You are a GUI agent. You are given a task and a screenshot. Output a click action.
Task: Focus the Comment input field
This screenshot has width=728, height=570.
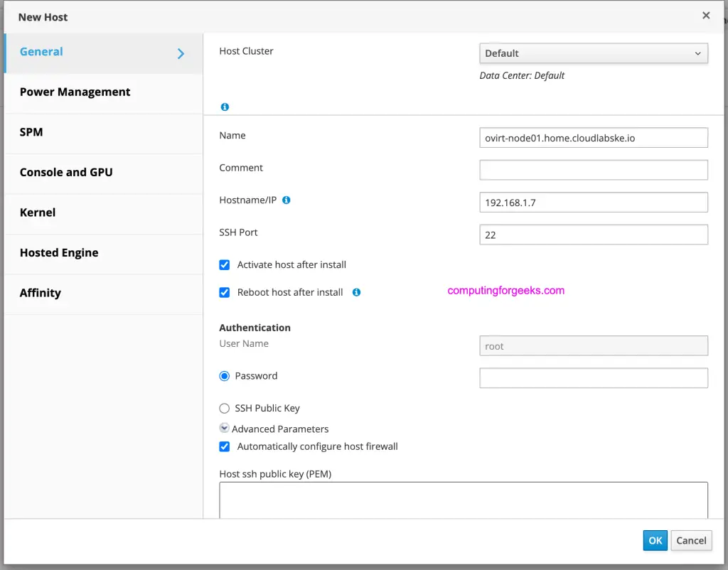click(594, 170)
